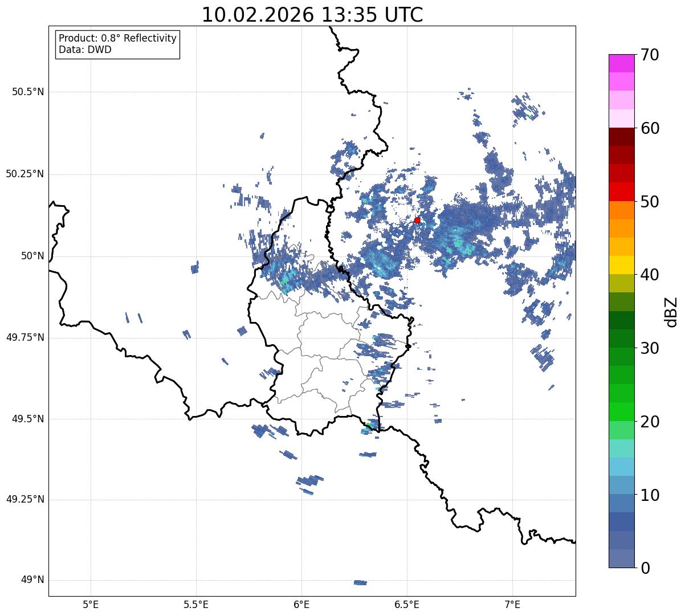Click the 'Product: 0.8° Reflectivity' label

coord(118,38)
